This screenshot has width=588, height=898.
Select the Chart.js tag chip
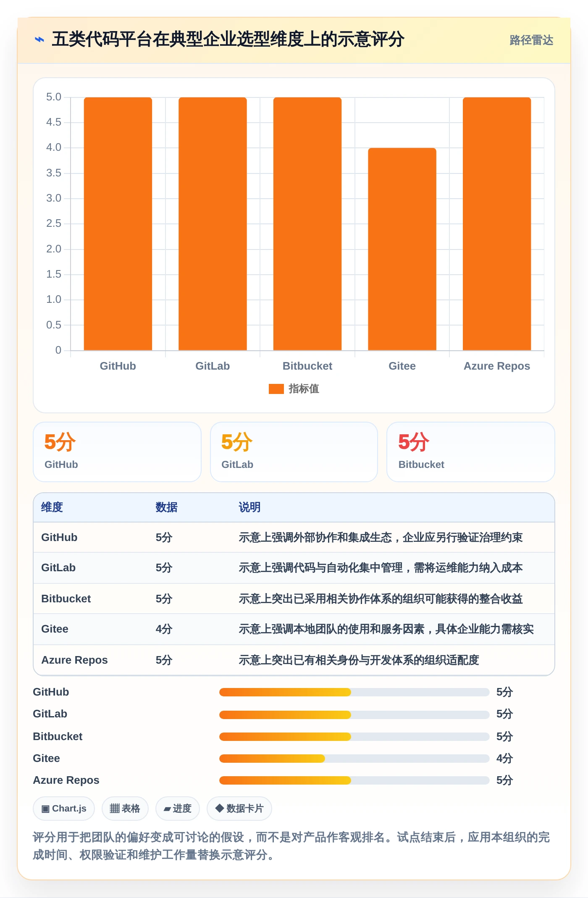(x=64, y=809)
